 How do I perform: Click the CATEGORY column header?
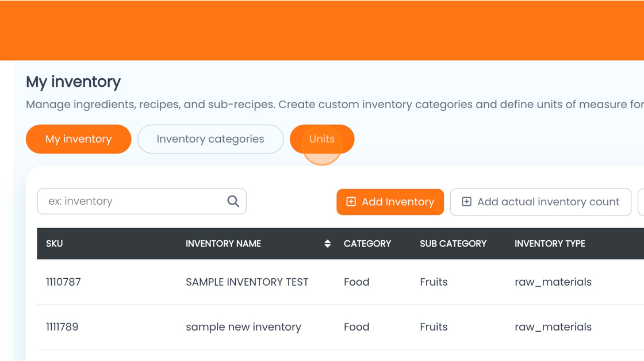[x=367, y=244]
